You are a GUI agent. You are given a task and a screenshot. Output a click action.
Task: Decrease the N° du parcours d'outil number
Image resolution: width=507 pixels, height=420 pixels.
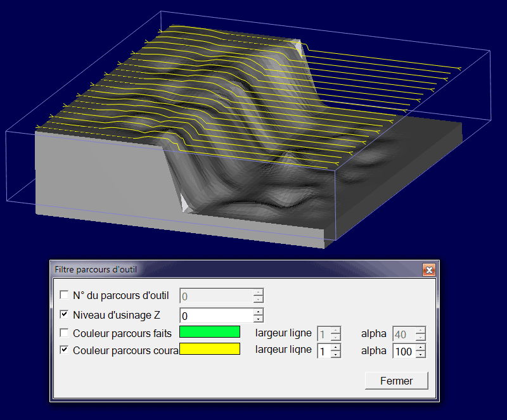tap(259, 300)
